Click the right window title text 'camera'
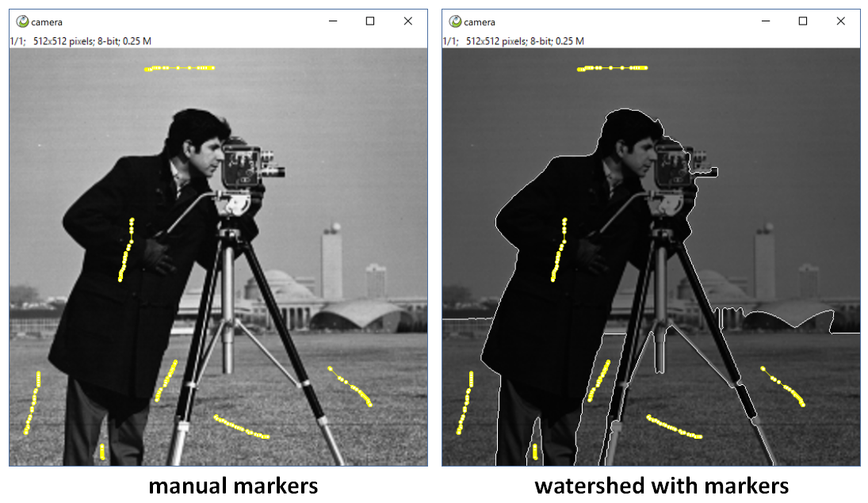 point(480,22)
